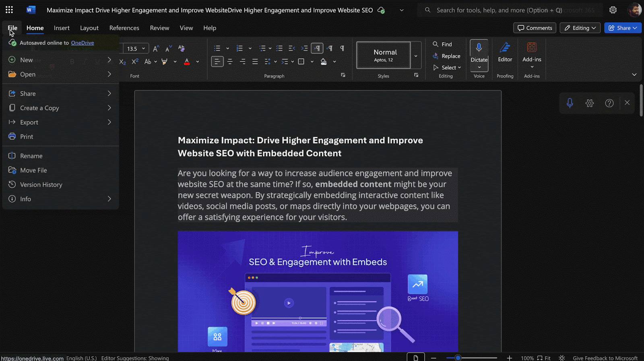Switch to the Insert ribbon tab
Viewport: 644px width, 361px height.
62,28
